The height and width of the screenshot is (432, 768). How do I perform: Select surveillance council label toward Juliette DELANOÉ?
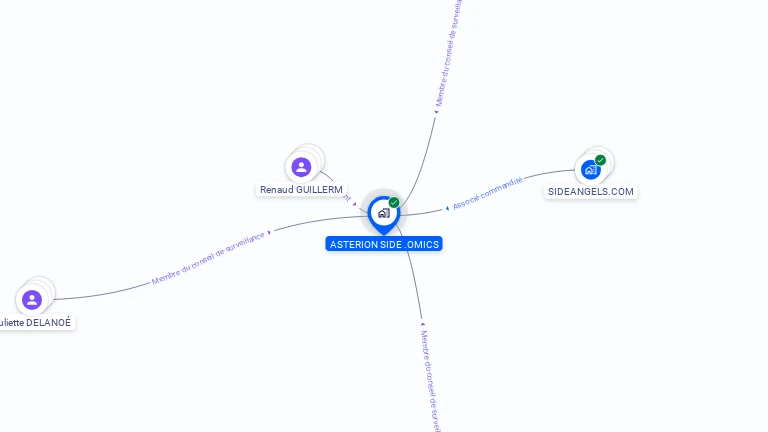coord(208,258)
